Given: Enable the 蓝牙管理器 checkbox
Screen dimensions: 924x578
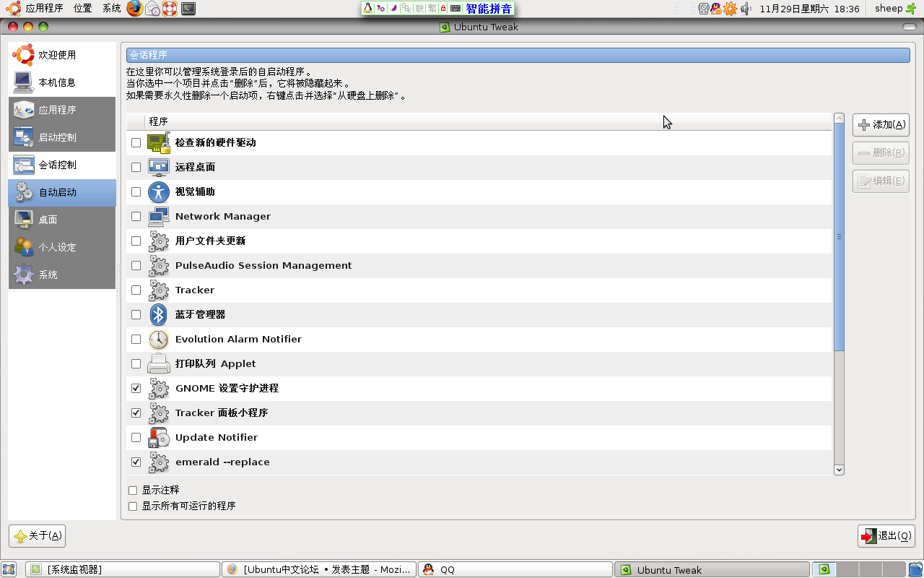Looking at the screenshot, I should click(x=136, y=314).
